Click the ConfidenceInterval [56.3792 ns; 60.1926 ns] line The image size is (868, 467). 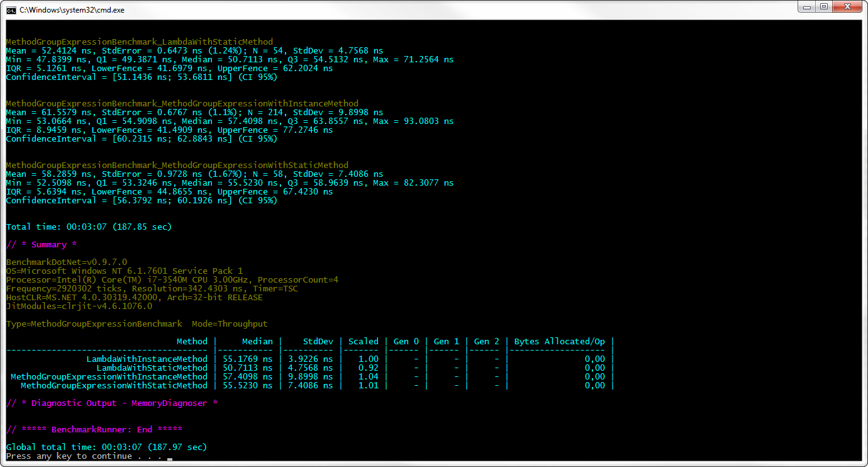(x=142, y=201)
